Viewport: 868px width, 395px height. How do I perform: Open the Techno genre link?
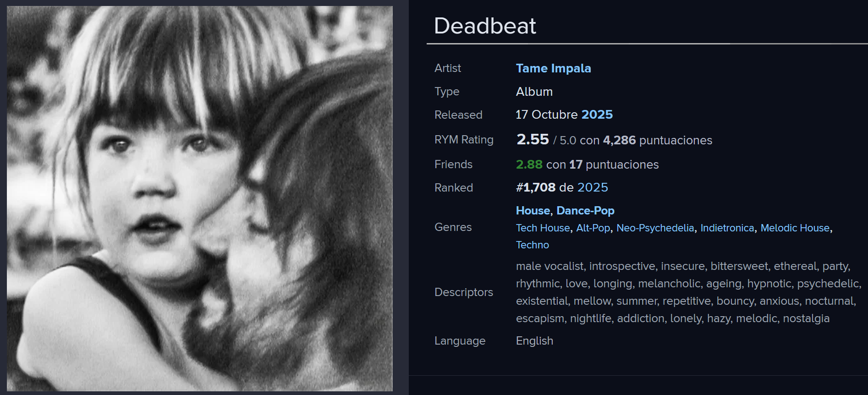pos(532,245)
